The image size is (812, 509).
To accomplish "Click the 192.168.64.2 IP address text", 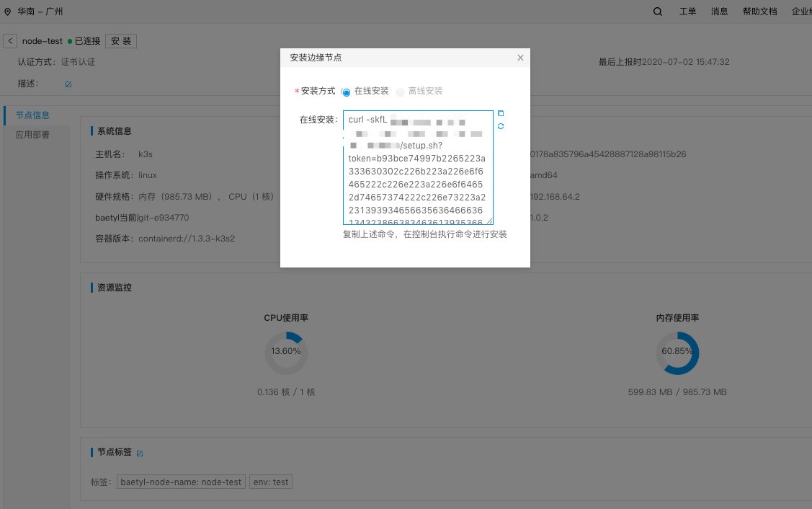I will click(x=555, y=197).
